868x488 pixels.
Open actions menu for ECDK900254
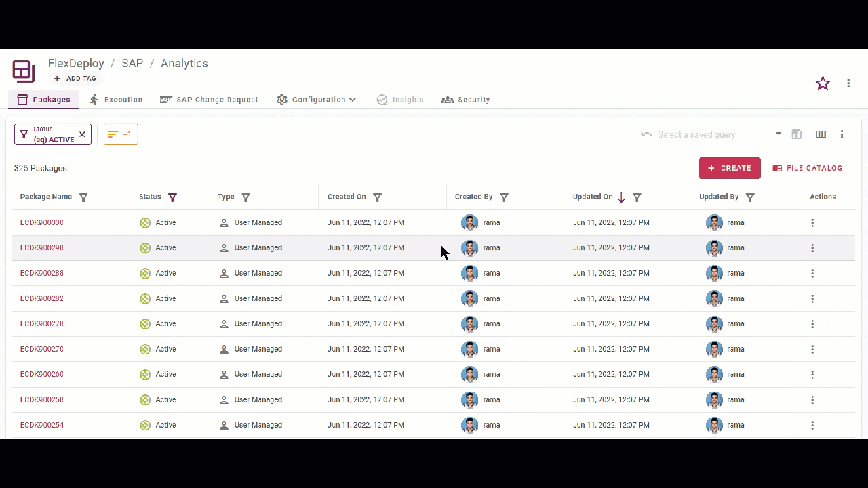pos(812,426)
